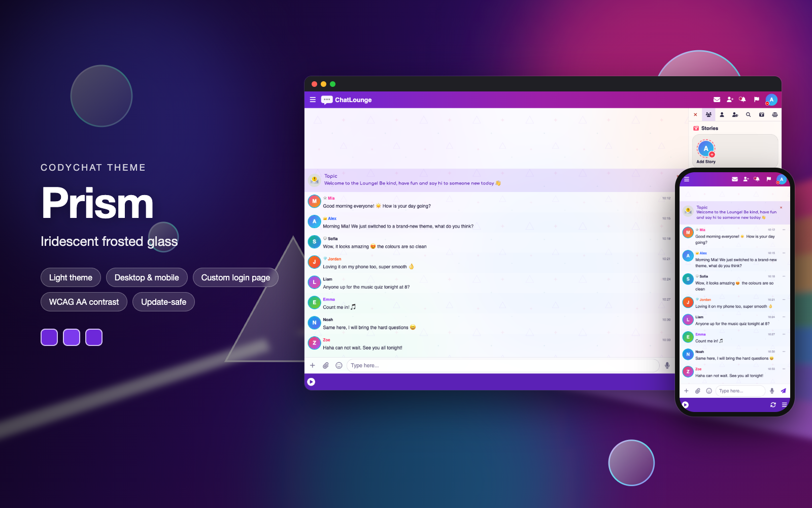Open options dots for Mia's phone message
The image size is (812, 508).
click(784, 230)
